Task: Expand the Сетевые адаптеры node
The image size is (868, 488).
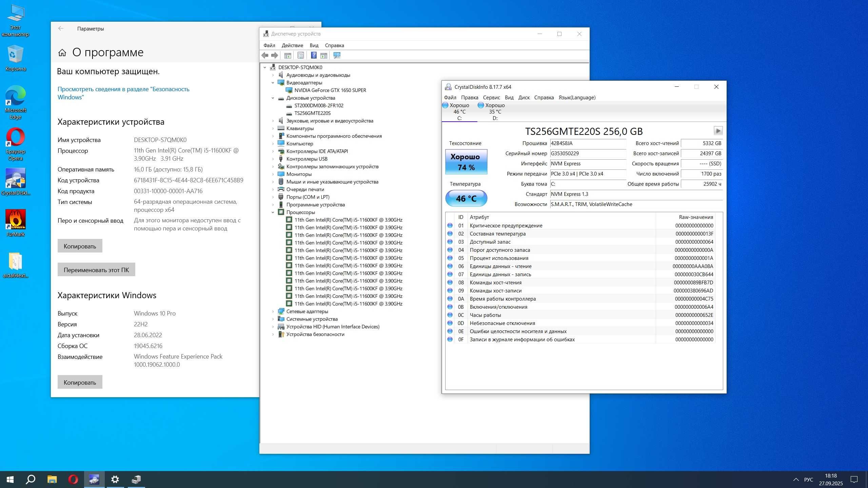Action: [273, 311]
